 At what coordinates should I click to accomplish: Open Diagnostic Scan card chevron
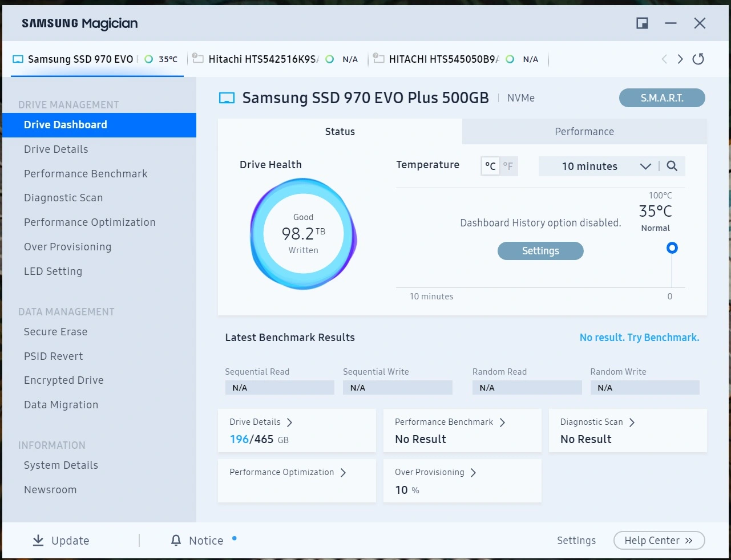click(x=632, y=423)
